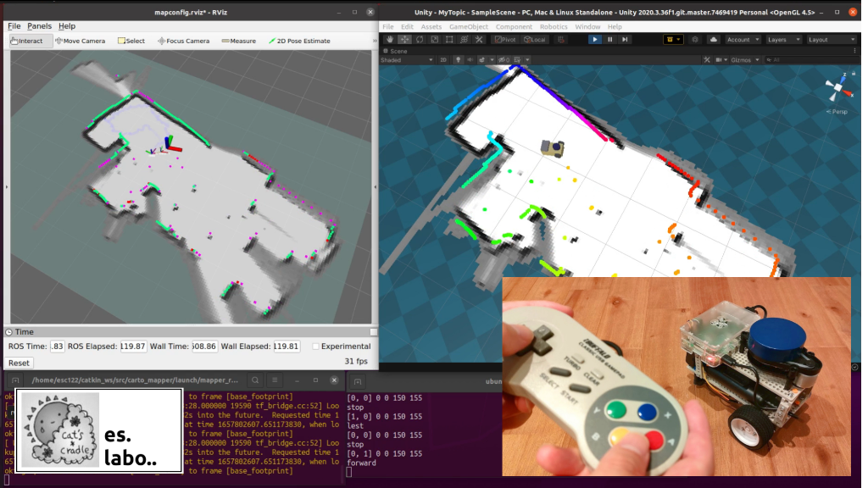Click the Wall Time value field
Viewport: 868px width, 488px height.
point(204,347)
